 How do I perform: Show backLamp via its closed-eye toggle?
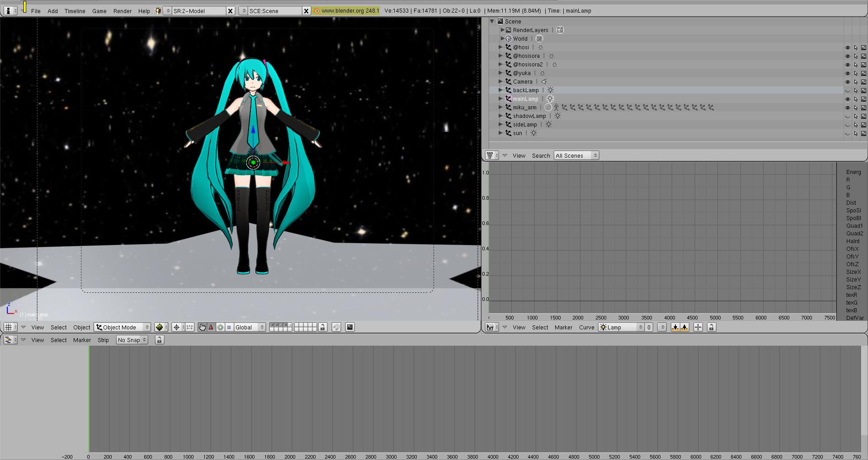tap(848, 90)
